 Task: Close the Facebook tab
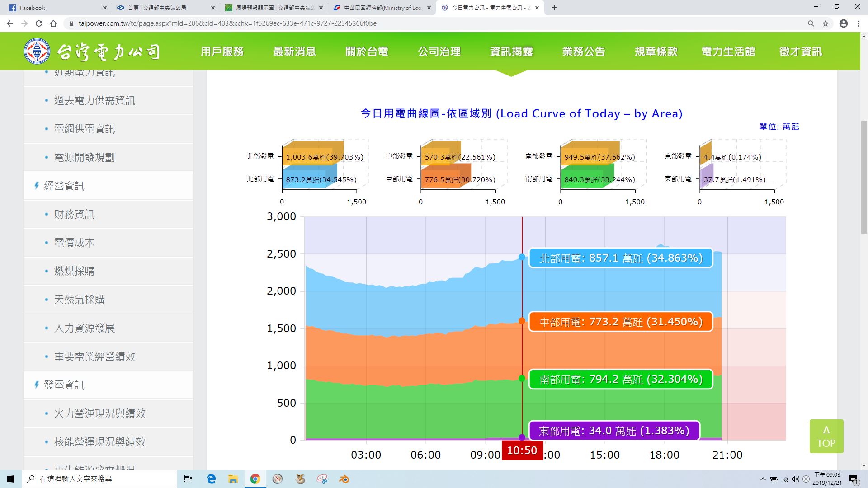pos(105,8)
